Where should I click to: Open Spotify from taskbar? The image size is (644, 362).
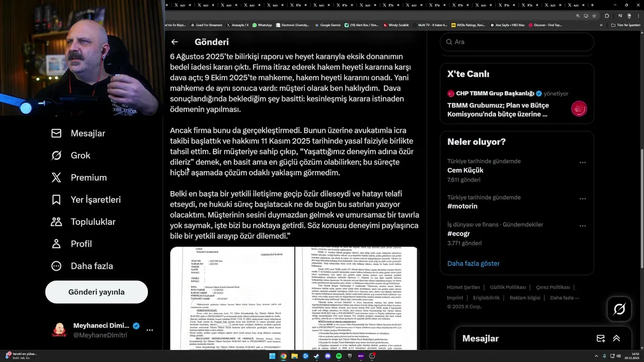(339, 356)
